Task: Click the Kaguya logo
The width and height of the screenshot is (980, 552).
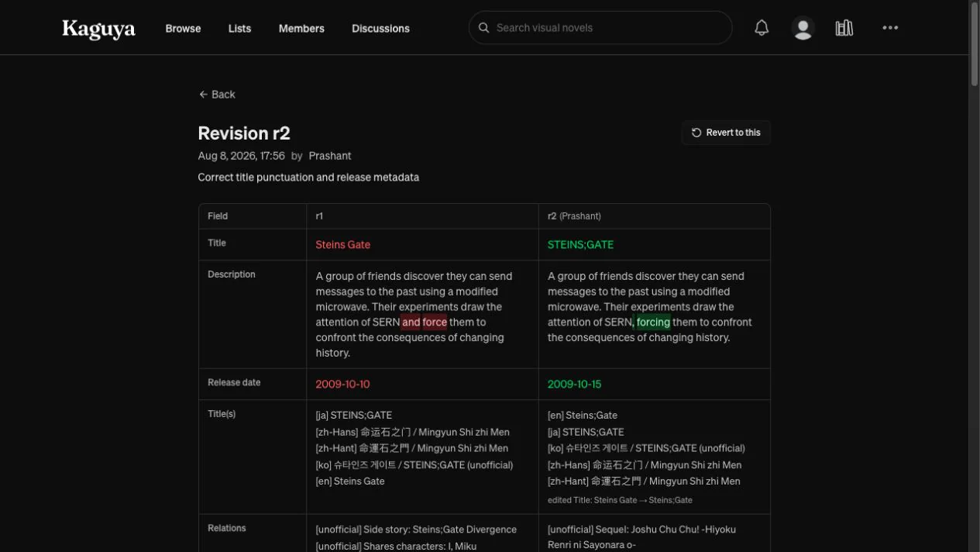Action: click(x=98, y=29)
